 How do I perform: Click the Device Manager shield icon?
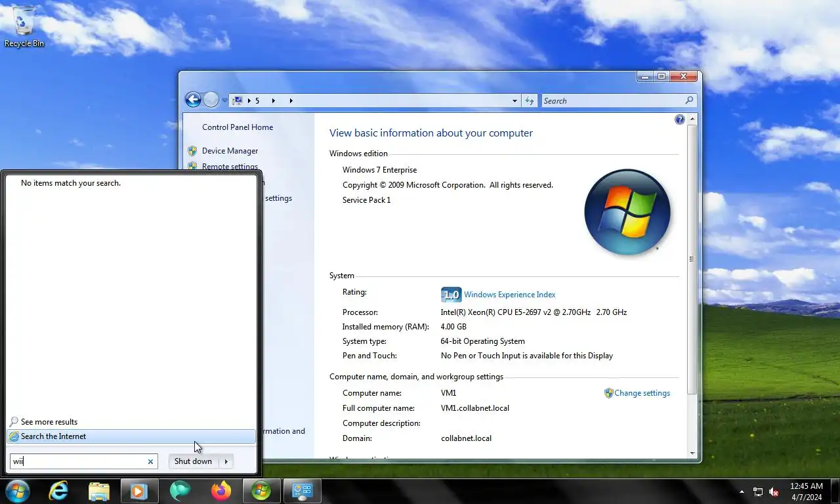tap(192, 151)
